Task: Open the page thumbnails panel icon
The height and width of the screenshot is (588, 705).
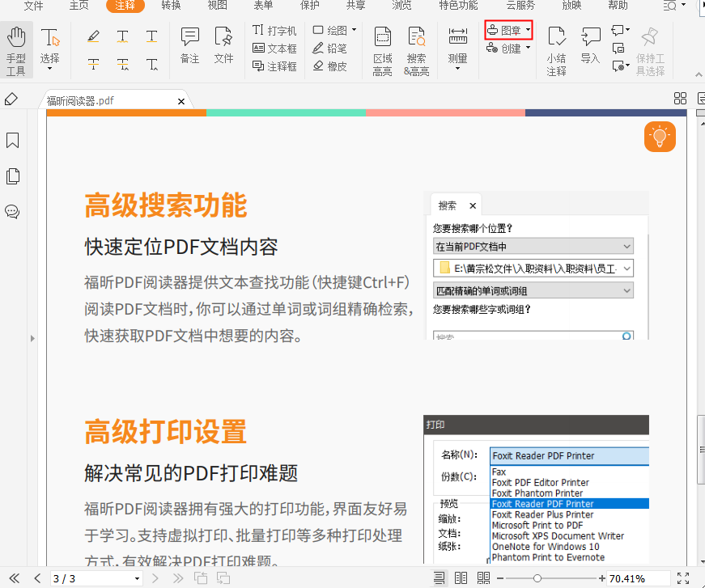Action: 12,176
